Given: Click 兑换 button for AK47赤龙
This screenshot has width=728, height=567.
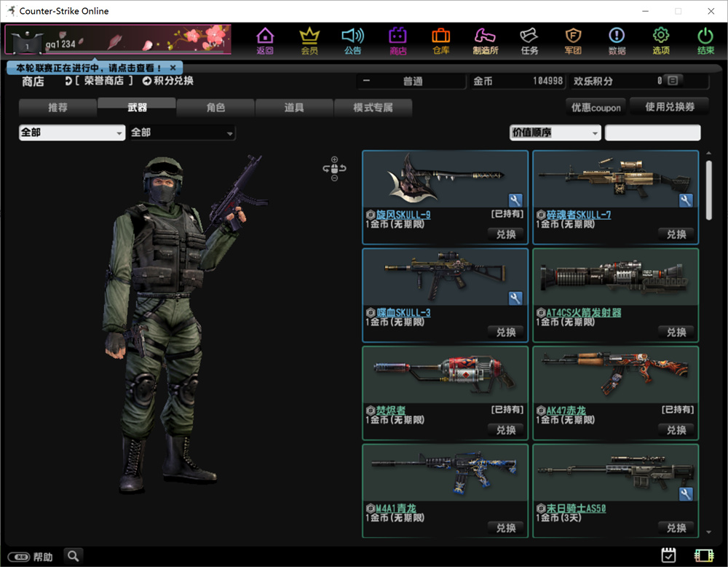Looking at the screenshot, I should coord(676,429).
